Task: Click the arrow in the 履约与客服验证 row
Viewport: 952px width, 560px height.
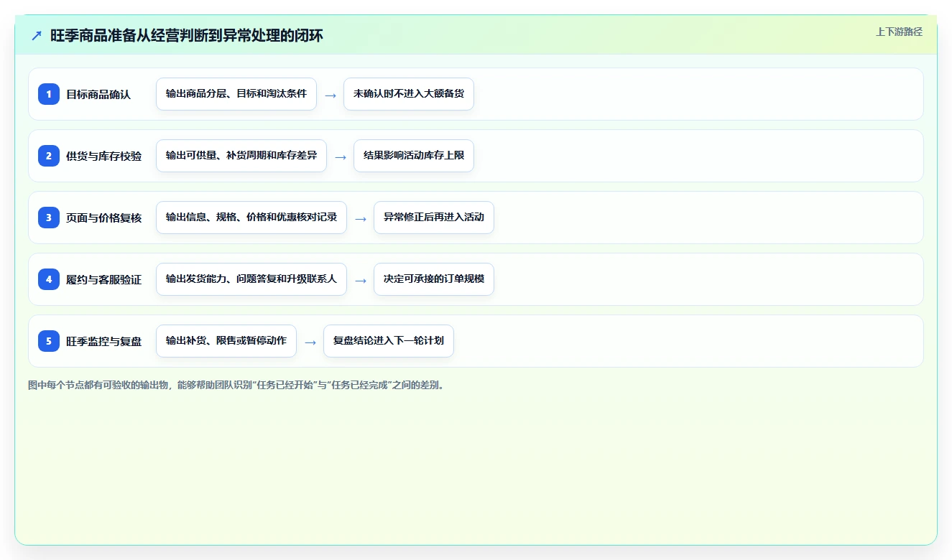Action: coord(361,280)
